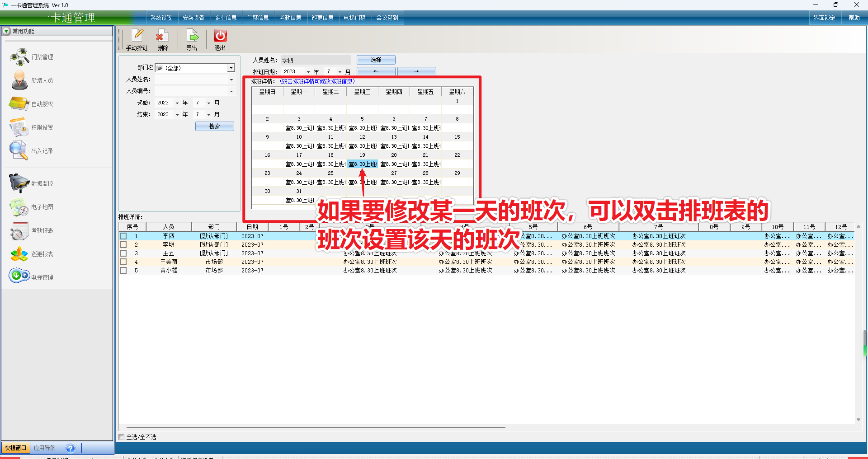
Task: Open 自动授权 sidebar icon
Action: (x=20, y=104)
